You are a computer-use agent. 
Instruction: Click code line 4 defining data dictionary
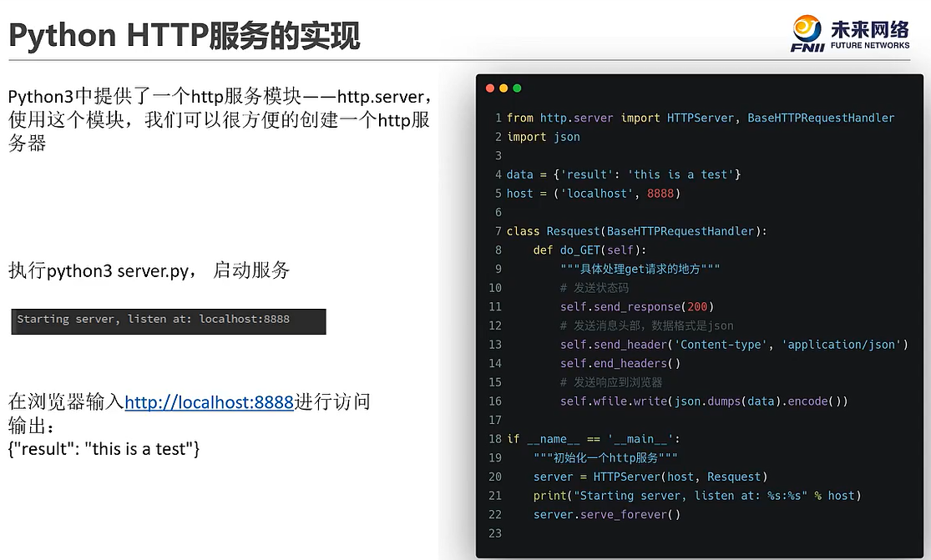pos(624,174)
